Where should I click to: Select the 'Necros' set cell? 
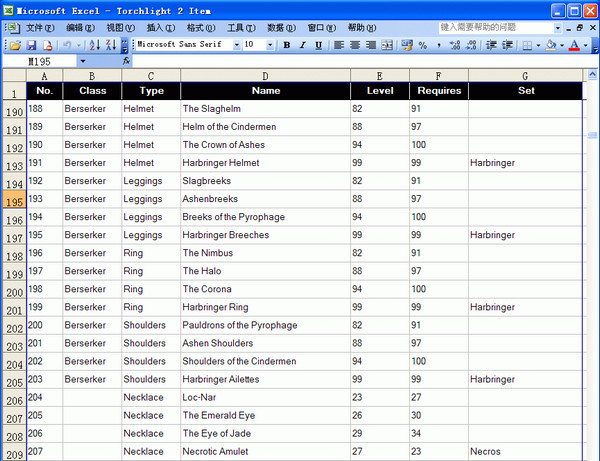click(x=525, y=451)
